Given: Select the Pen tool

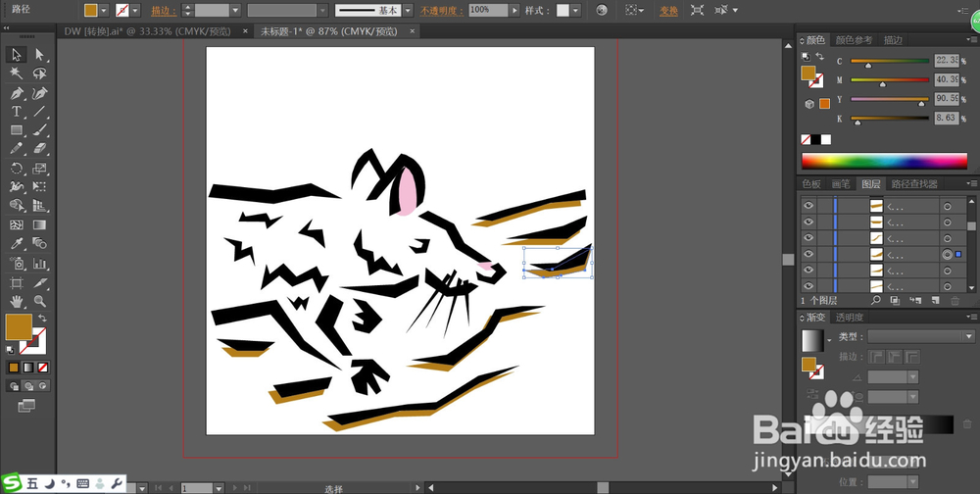Looking at the screenshot, I should 17,93.
